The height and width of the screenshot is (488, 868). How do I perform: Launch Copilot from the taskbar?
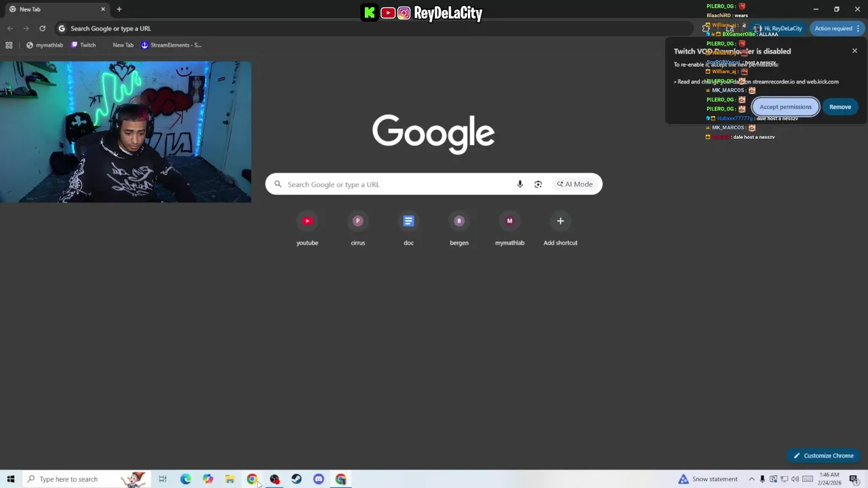click(x=208, y=479)
